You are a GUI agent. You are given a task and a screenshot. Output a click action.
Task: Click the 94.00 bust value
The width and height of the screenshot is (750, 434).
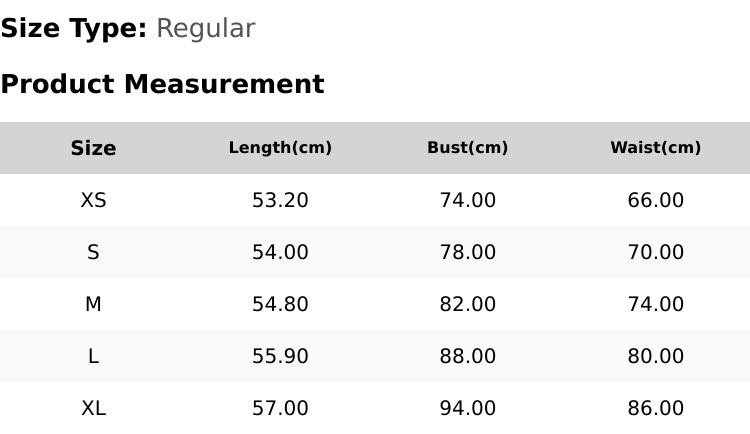click(x=468, y=409)
